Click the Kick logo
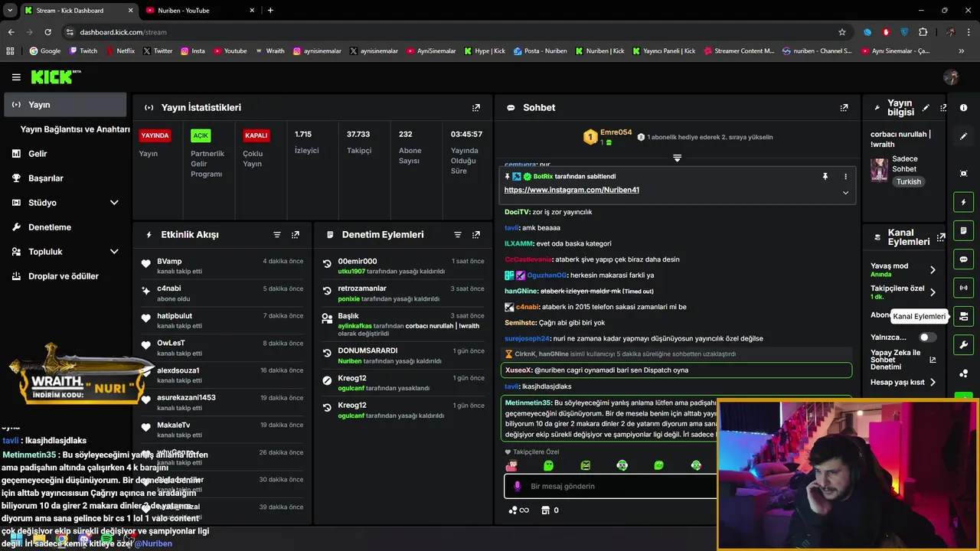 coord(55,77)
